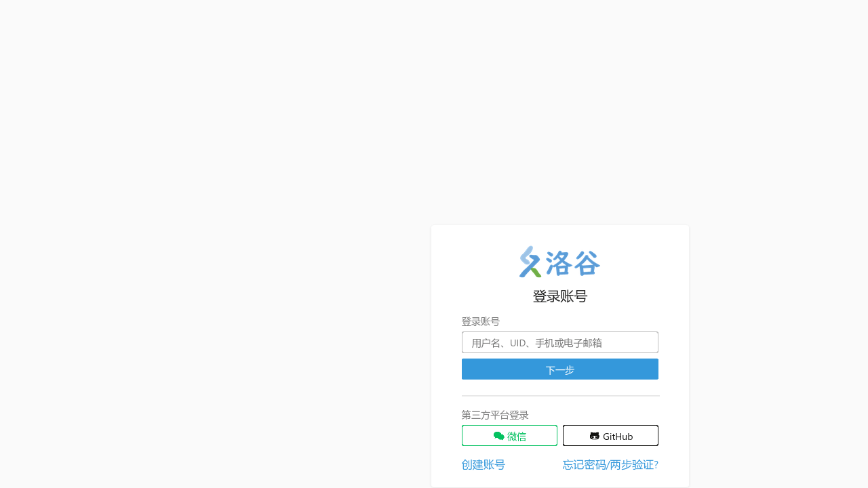
Task: Open the 忘记密码/两步验证? link
Action: [x=610, y=465]
